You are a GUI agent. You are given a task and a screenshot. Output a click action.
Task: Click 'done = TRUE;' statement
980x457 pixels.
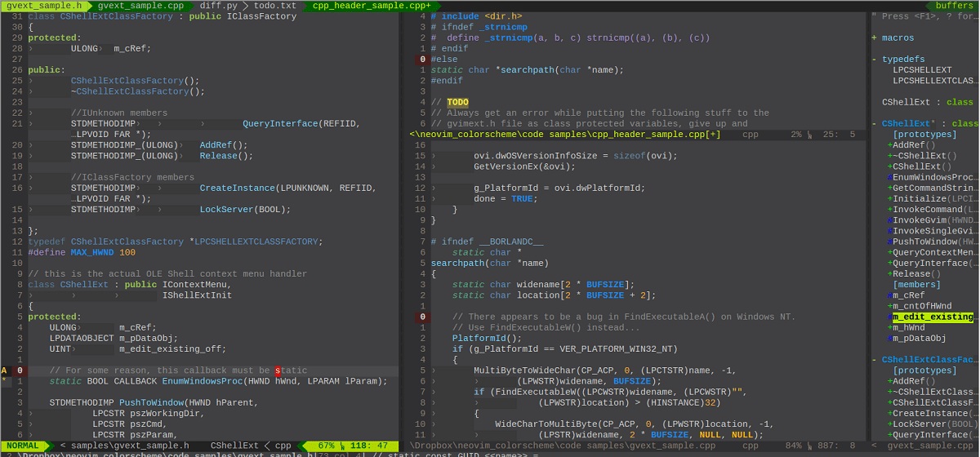point(506,198)
